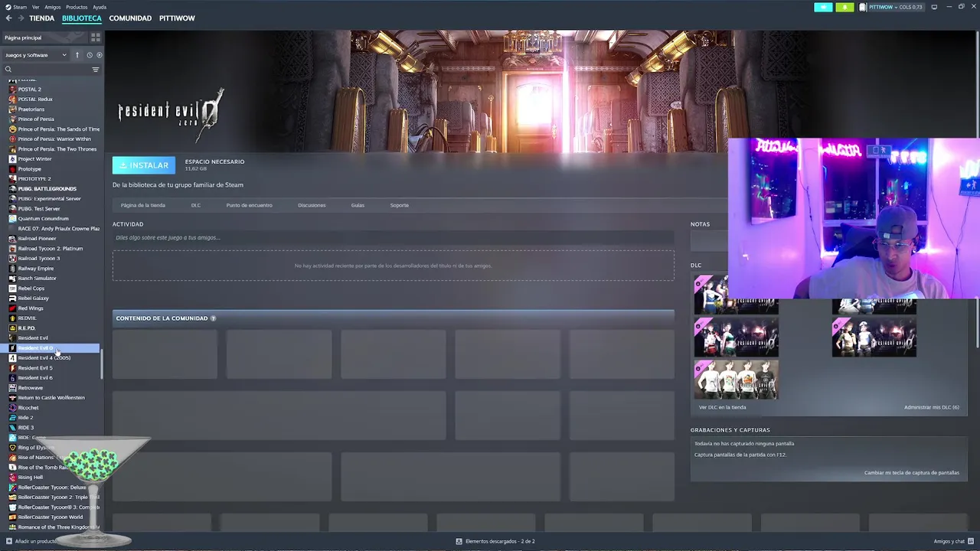Open Punto de encuentro tab
The image size is (980, 551).
(x=249, y=205)
